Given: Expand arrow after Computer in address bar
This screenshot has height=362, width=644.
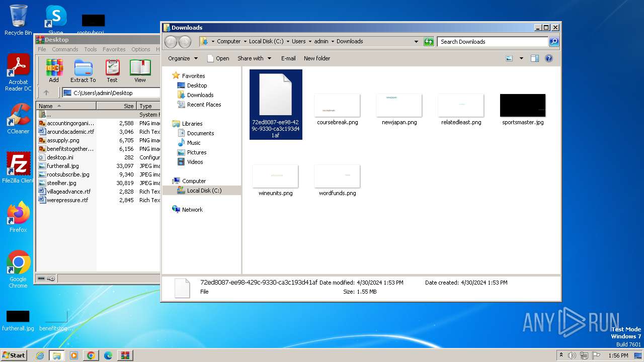Looking at the screenshot, I should tap(245, 42).
